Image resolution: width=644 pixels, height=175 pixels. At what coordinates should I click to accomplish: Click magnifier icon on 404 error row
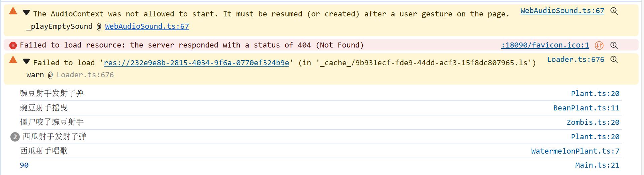tap(614, 45)
